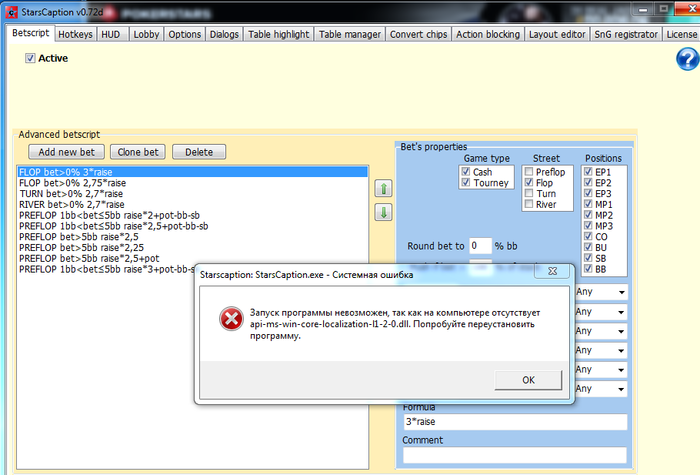
Task: Close the system error dialog with X
Action: (x=552, y=271)
